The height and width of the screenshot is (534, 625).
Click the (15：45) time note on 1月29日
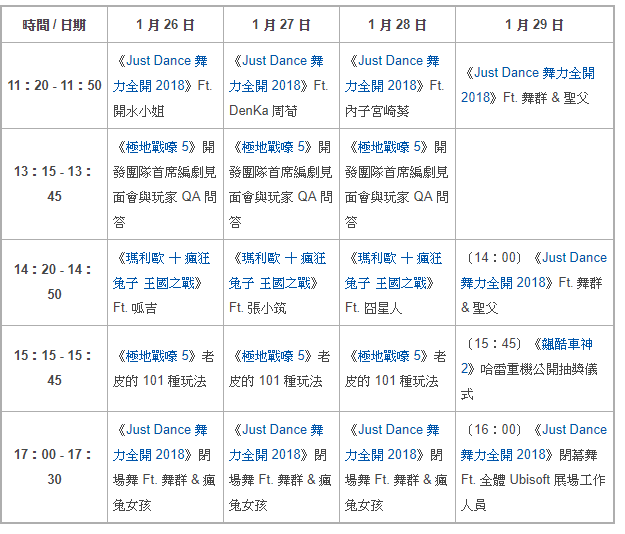pos(494,344)
